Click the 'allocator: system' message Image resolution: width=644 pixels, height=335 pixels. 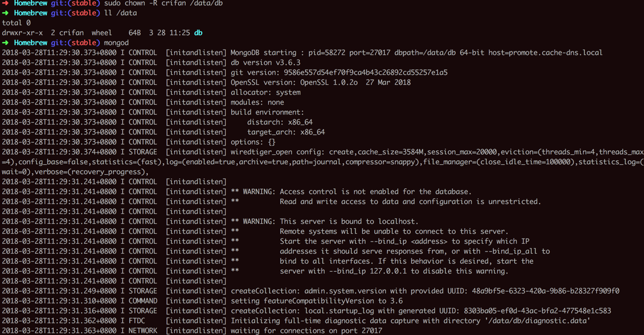[x=265, y=92]
